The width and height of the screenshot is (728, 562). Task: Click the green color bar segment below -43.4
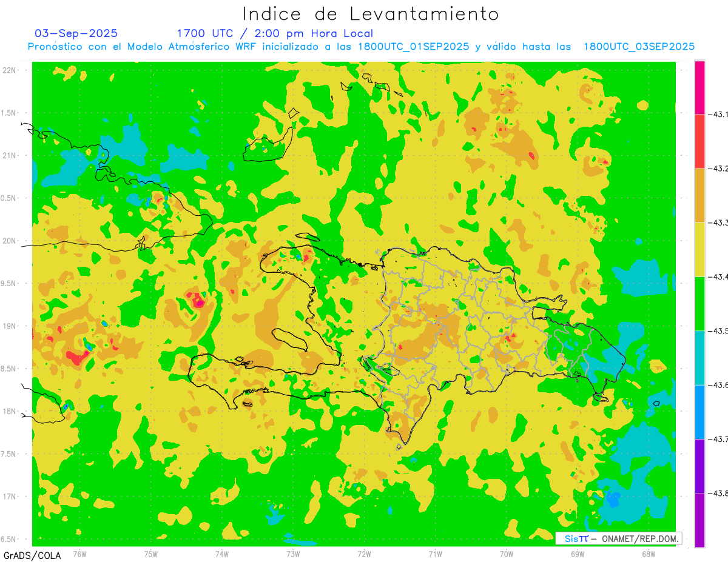(x=699, y=303)
